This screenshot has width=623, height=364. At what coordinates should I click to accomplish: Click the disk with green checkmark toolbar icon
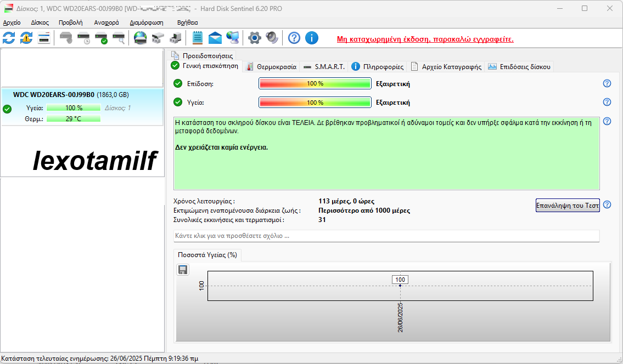tap(101, 38)
